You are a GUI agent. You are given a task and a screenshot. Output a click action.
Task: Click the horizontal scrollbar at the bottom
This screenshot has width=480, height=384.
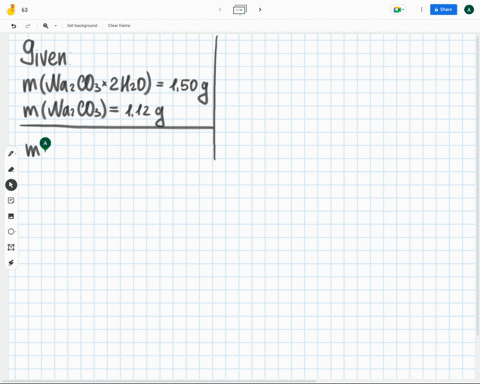[x=158, y=381]
